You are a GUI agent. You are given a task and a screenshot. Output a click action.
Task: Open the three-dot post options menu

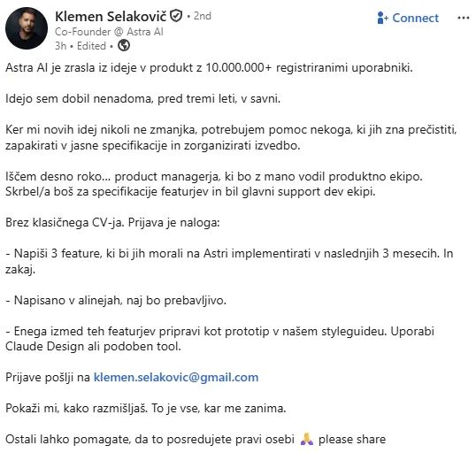[464, 18]
